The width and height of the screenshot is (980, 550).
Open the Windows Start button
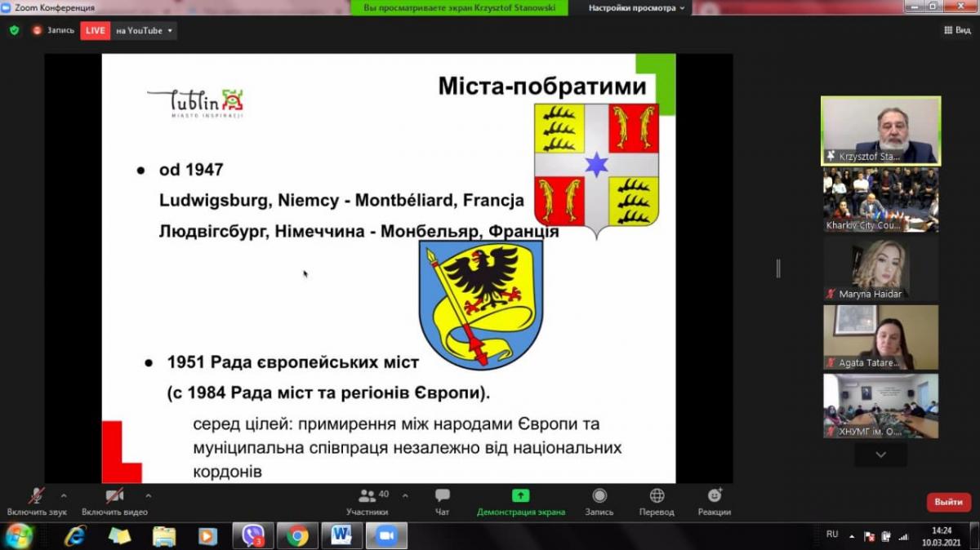pyautogui.click(x=18, y=536)
